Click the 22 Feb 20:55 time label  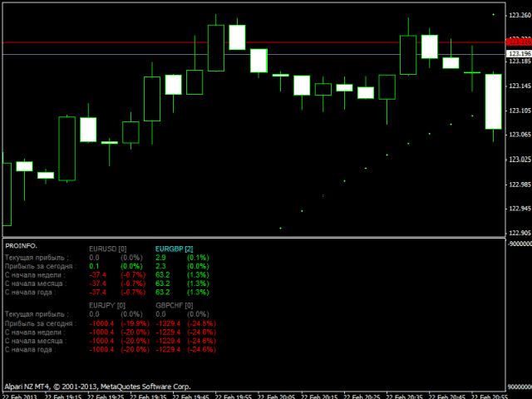click(491, 395)
